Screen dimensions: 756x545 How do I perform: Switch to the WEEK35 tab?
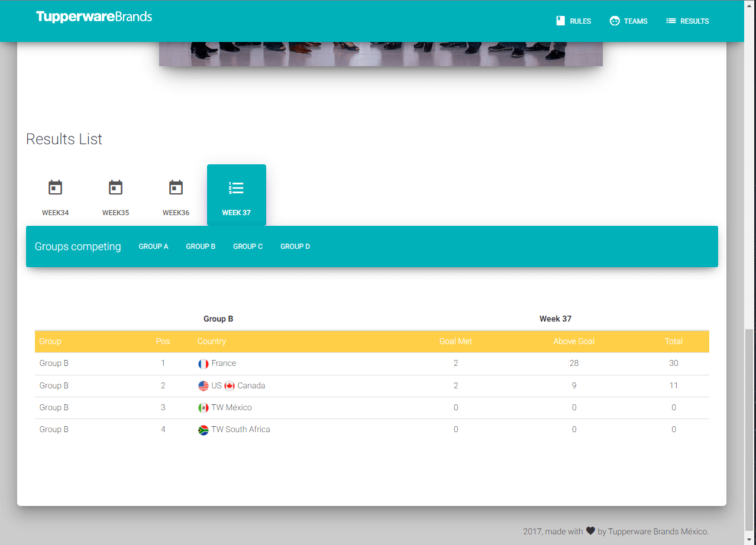[116, 195]
